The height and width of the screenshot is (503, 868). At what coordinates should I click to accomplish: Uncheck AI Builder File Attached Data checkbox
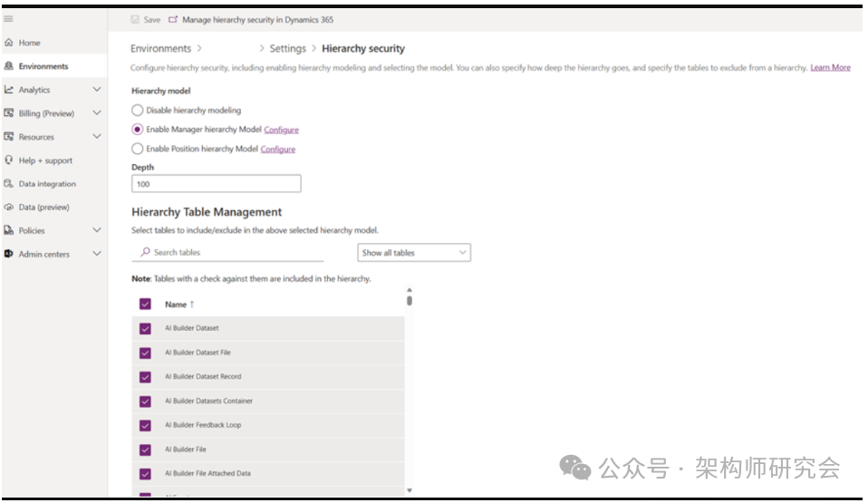coord(145,474)
